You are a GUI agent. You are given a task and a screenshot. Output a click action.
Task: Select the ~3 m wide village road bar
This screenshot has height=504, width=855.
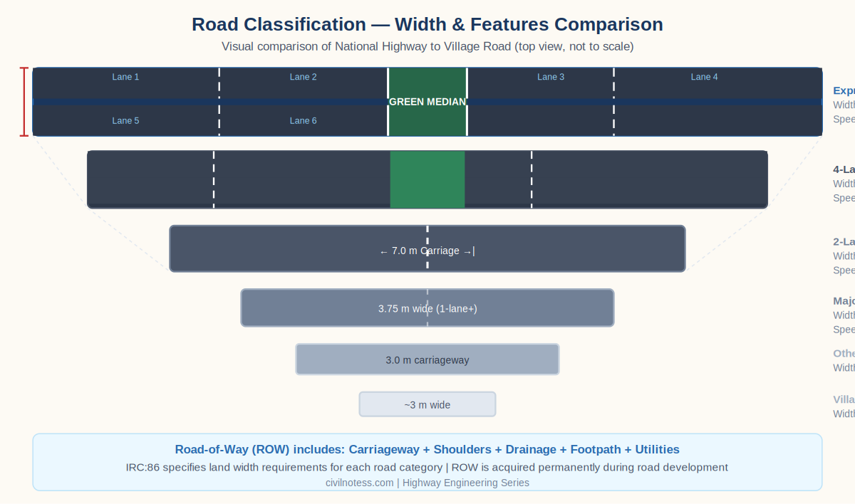click(427, 405)
